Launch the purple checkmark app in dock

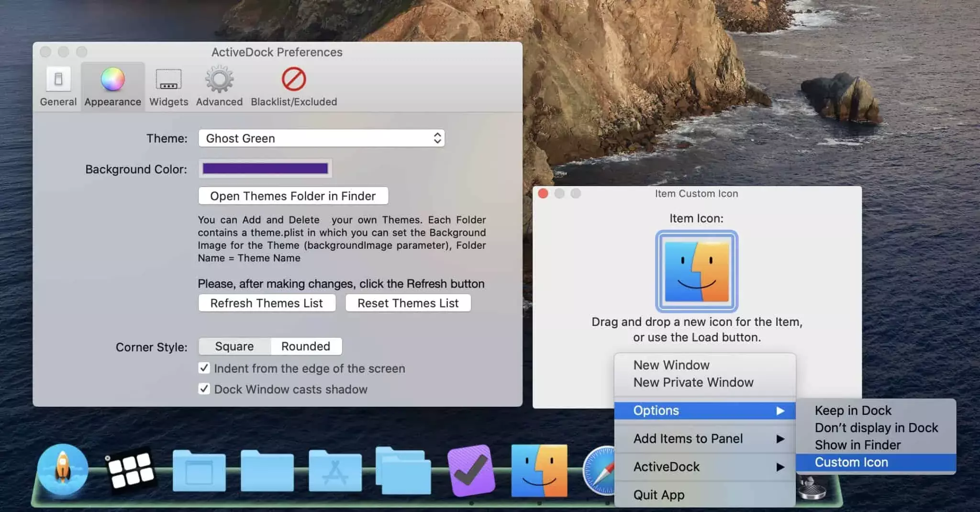(471, 470)
